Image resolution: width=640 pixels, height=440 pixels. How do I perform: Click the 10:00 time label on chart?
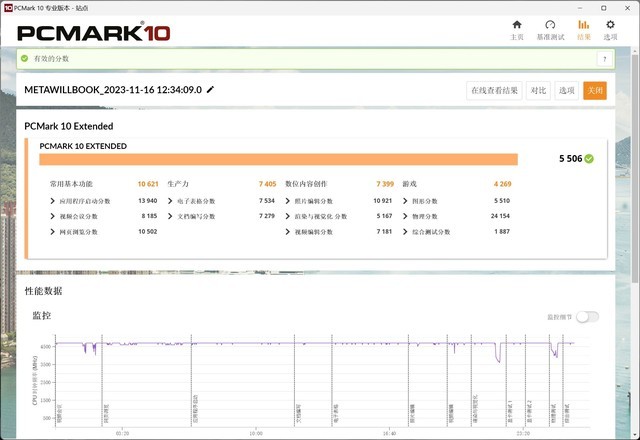(256, 433)
